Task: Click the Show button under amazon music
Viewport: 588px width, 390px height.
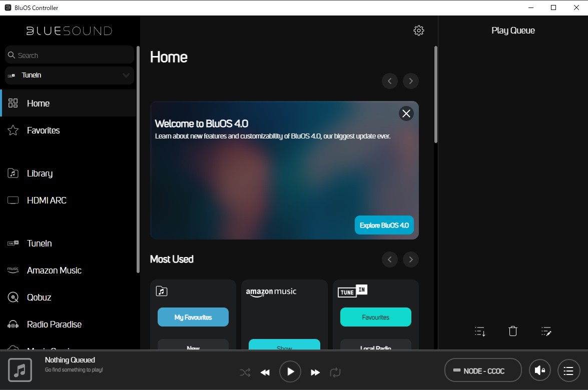Action: click(x=284, y=344)
